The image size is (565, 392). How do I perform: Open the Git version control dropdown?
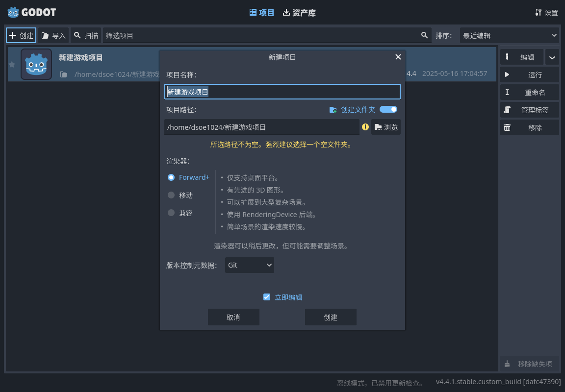(x=250, y=265)
